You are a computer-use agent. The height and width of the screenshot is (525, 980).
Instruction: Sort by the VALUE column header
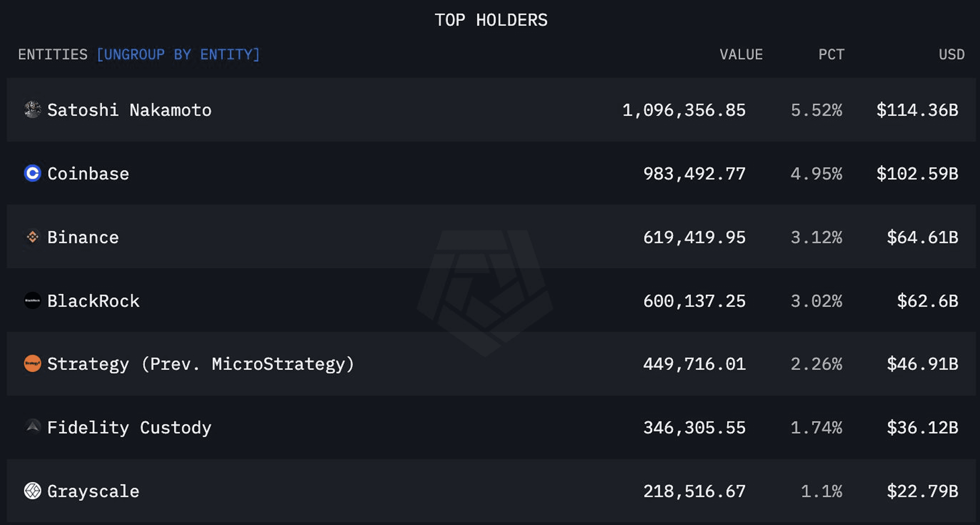741,54
